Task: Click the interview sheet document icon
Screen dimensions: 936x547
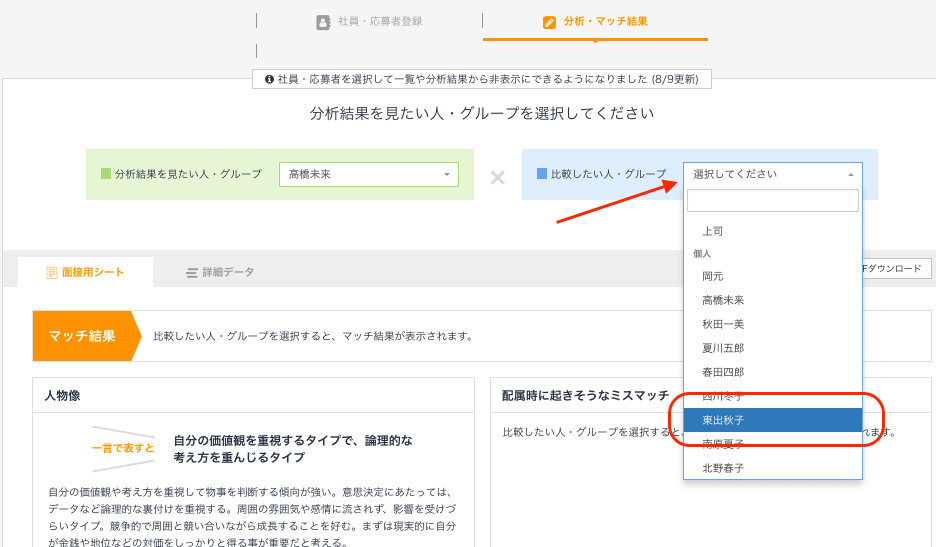Action: 52,273
